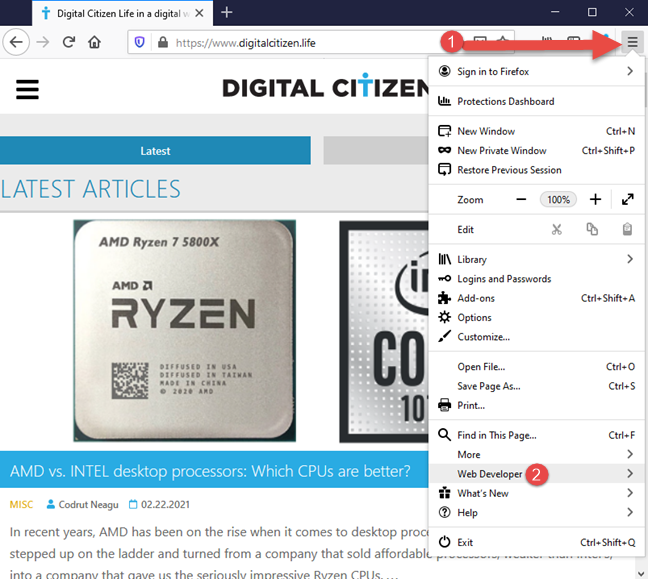
Task: Open the Firefox hamburger menu button
Action: pos(632,42)
